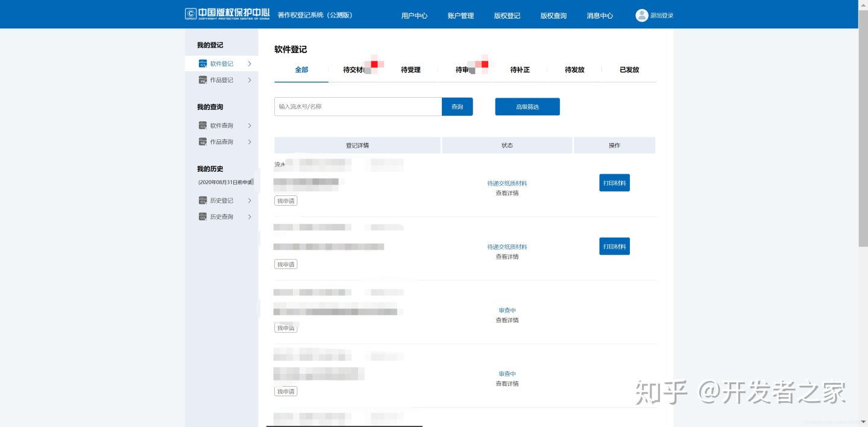The image size is (868, 427).
Task: Click 我申请 tag on the first record
Action: [x=286, y=201]
